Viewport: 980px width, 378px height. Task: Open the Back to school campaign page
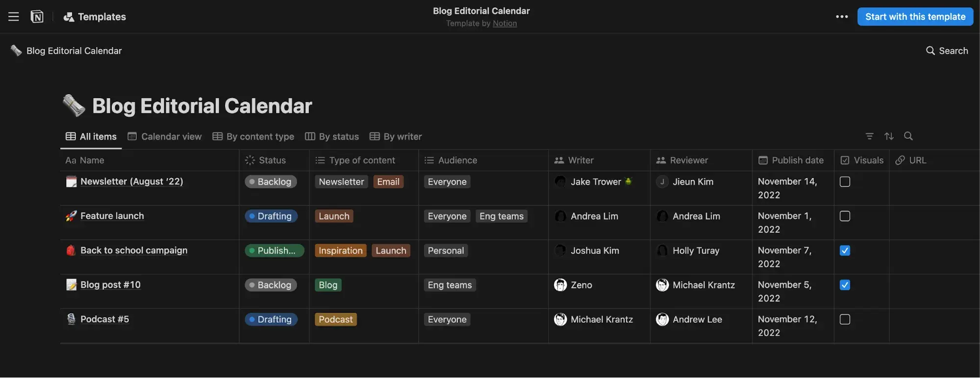pos(134,250)
